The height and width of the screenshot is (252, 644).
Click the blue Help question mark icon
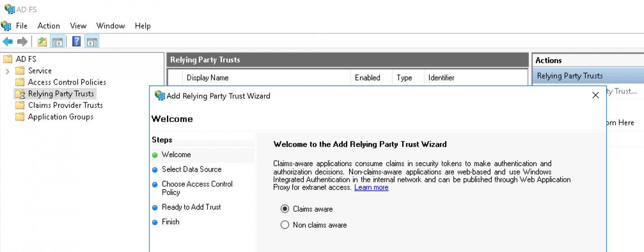pos(77,42)
